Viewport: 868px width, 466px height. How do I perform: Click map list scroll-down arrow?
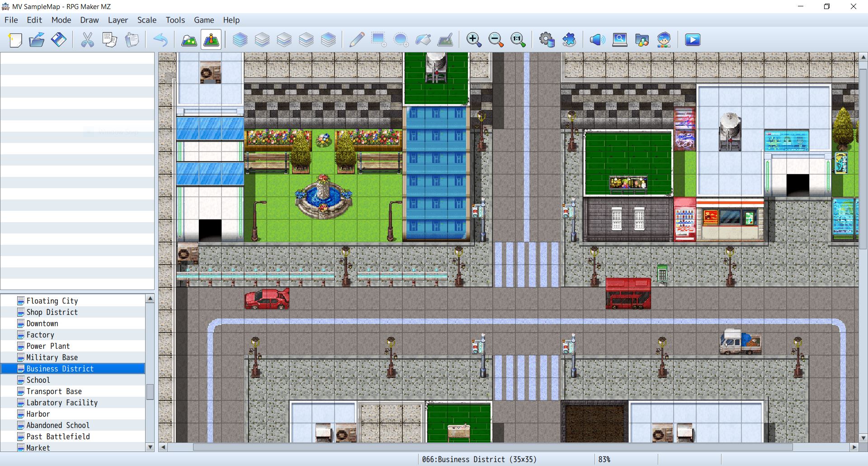point(150,447)
